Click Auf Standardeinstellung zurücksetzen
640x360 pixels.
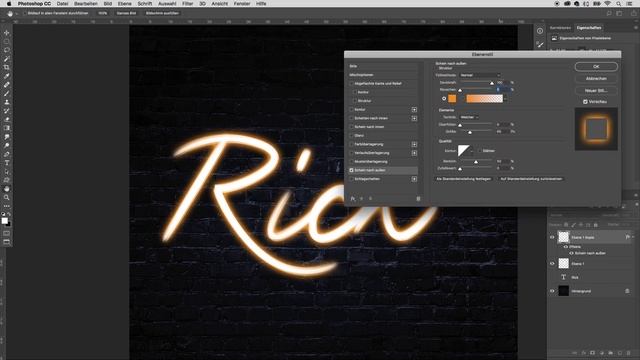531,179
